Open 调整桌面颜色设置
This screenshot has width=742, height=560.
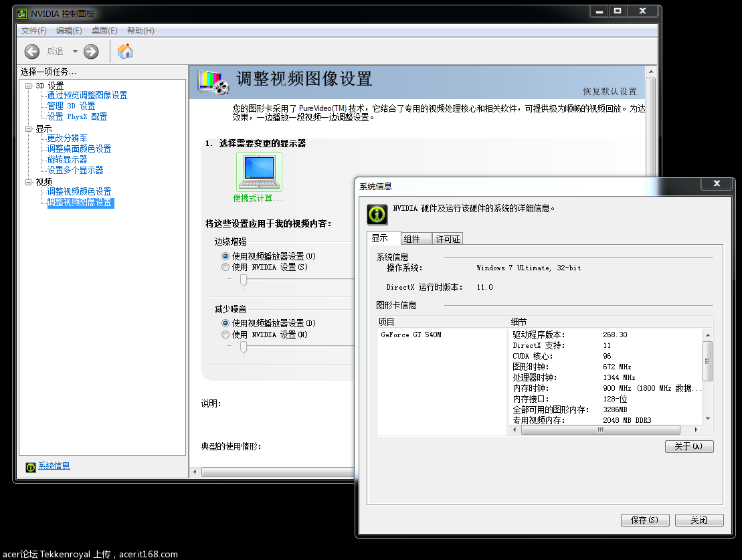point(79,149)
